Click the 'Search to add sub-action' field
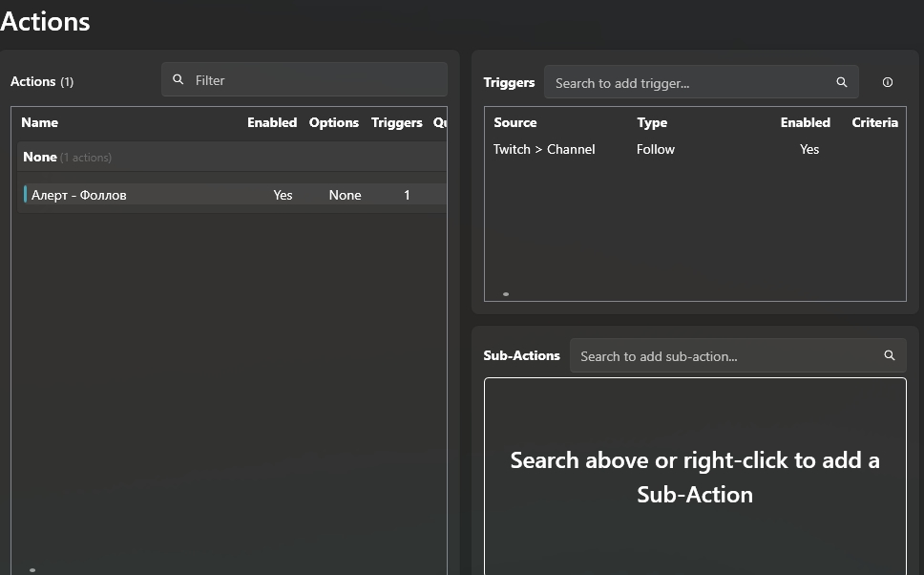 click(x=725, y=356)
